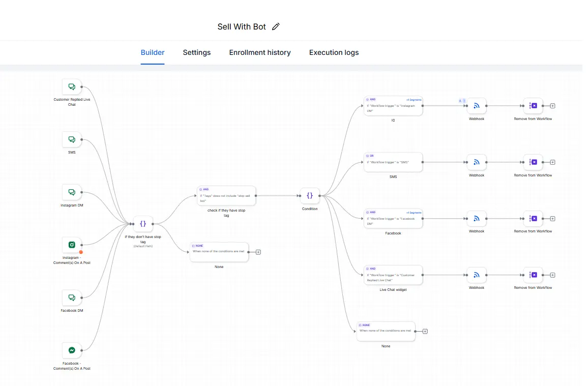Open 'If they don't have stop tag' node
This screenshot has width=588, height=386.
143,224
